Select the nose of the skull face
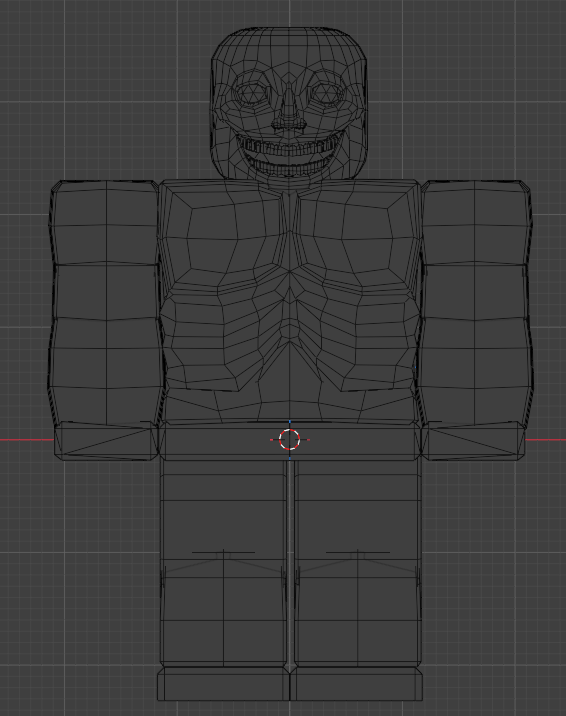 coord(289,110)
